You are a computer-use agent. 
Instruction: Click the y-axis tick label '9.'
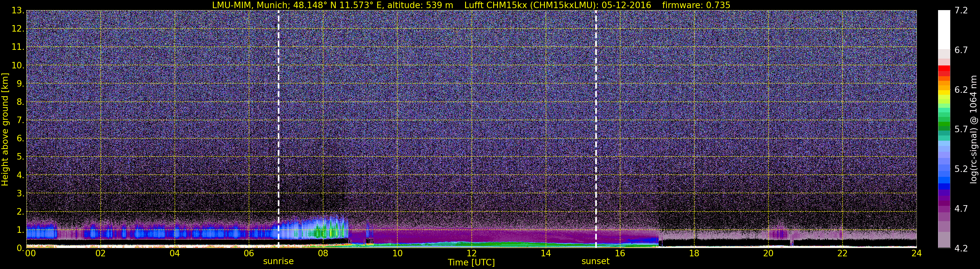[20, 84]
